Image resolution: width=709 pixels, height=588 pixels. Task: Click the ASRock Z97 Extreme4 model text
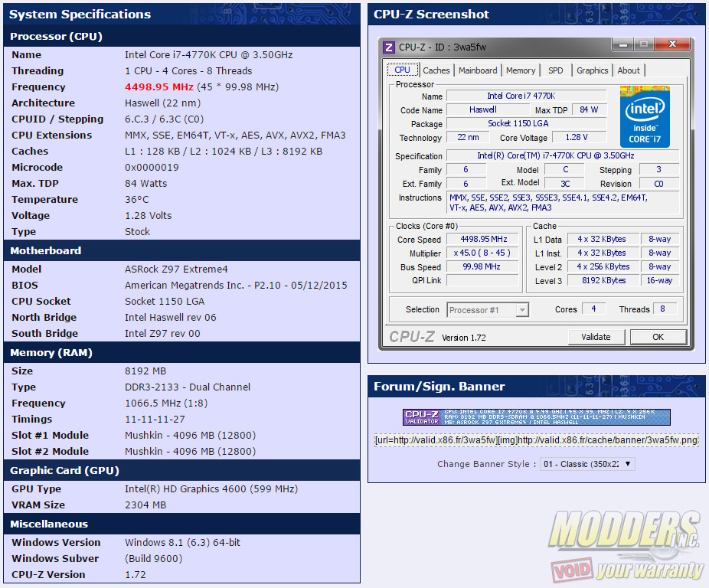tap(176, 269)
